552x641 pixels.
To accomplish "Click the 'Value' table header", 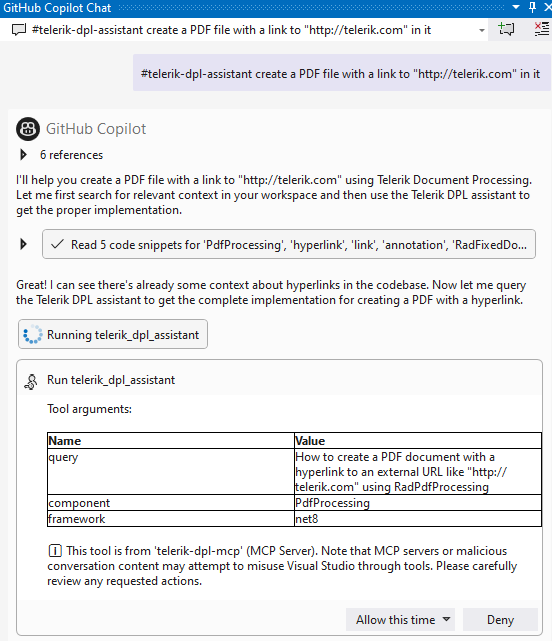I will pyautogui.click(x=418, y=441).
